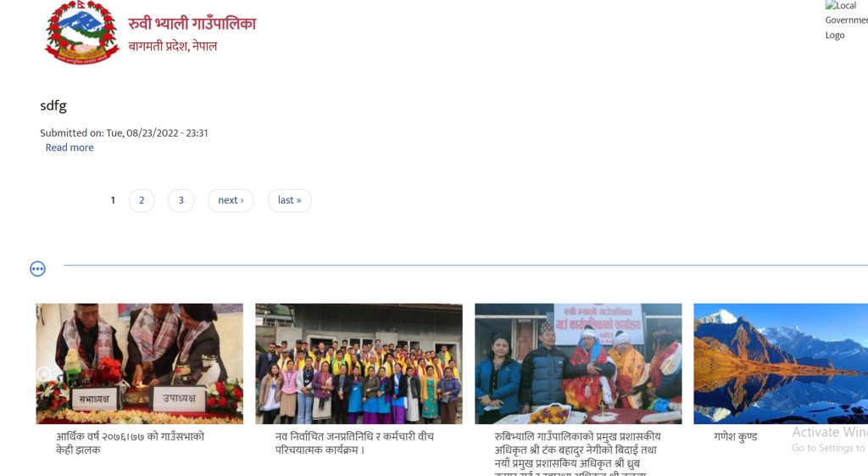Viewport: 868px width, 476px height.
Task: Click the नव निर्वाचित जनप्रतिनिधि caption link
Action: [354, 443]
